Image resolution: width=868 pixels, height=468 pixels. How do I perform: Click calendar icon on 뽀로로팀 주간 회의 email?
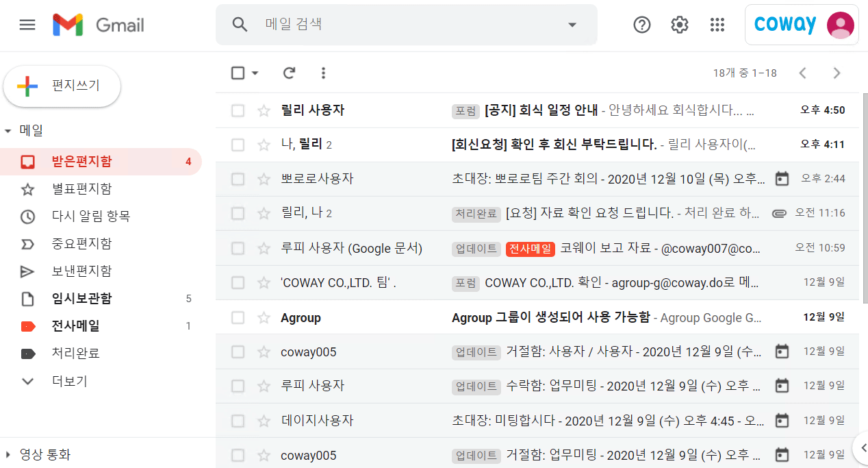point(782,179)
